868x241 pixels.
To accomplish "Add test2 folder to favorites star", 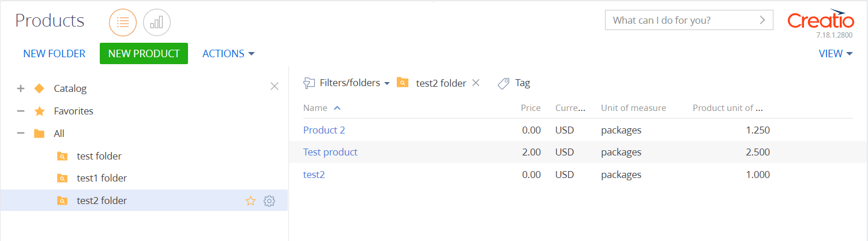I will [x=250, y=201].
